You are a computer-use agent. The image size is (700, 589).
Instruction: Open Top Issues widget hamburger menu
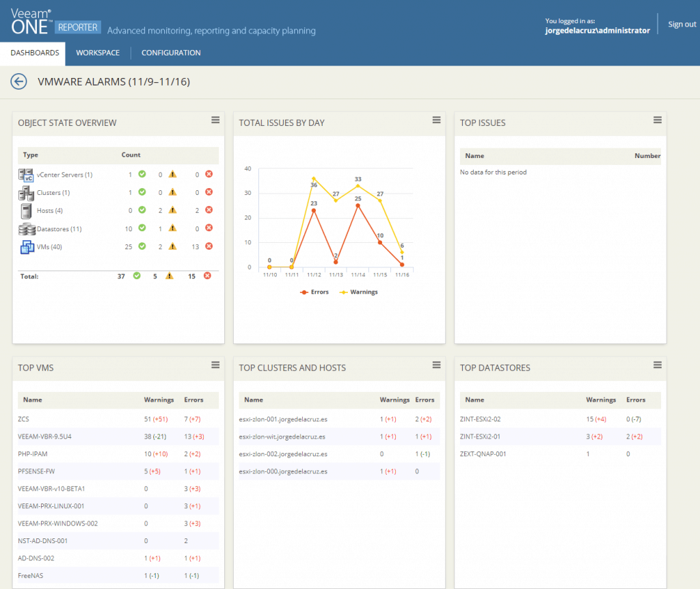[658, 120]
